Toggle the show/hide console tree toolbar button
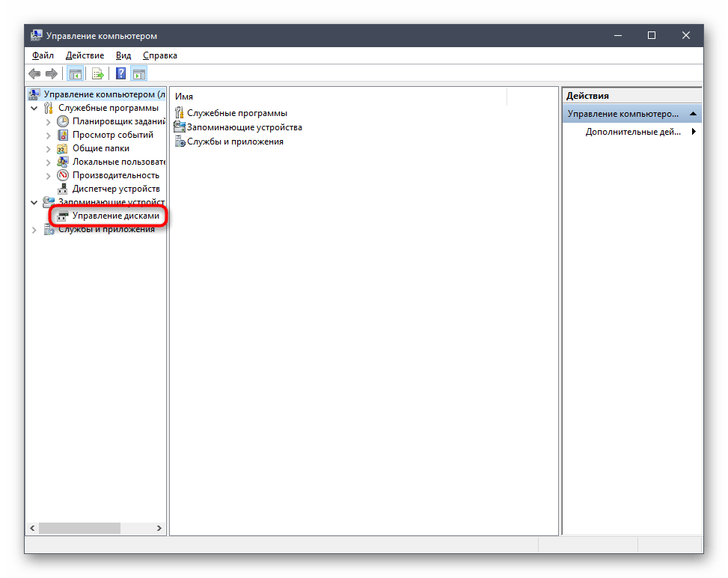Image resolution: width=728 pixels, height=578 pixels. [75, 73]
